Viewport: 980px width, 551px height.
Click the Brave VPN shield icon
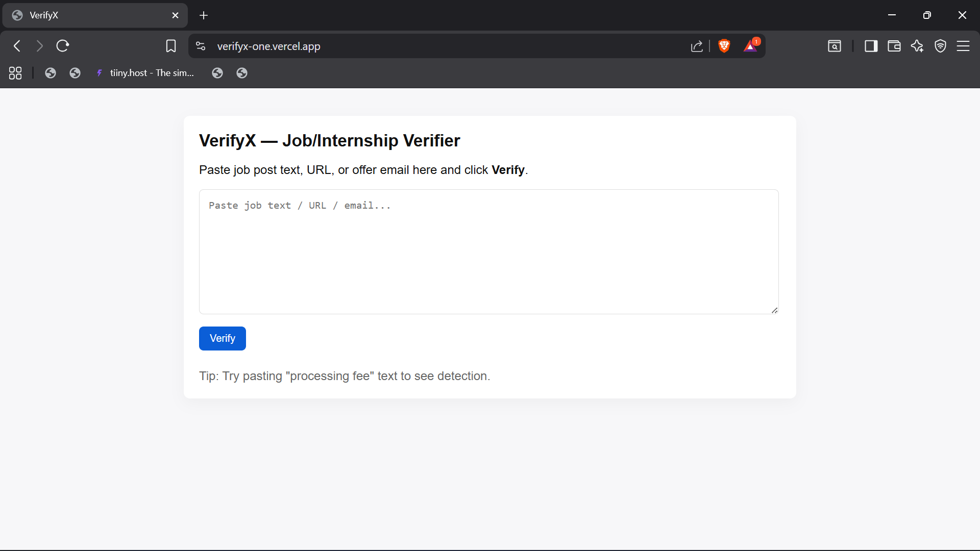pos(940,46)
